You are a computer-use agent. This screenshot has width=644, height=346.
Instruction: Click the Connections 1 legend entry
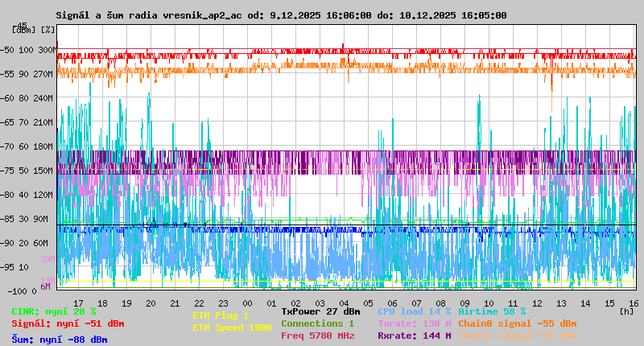coord(317,323)
